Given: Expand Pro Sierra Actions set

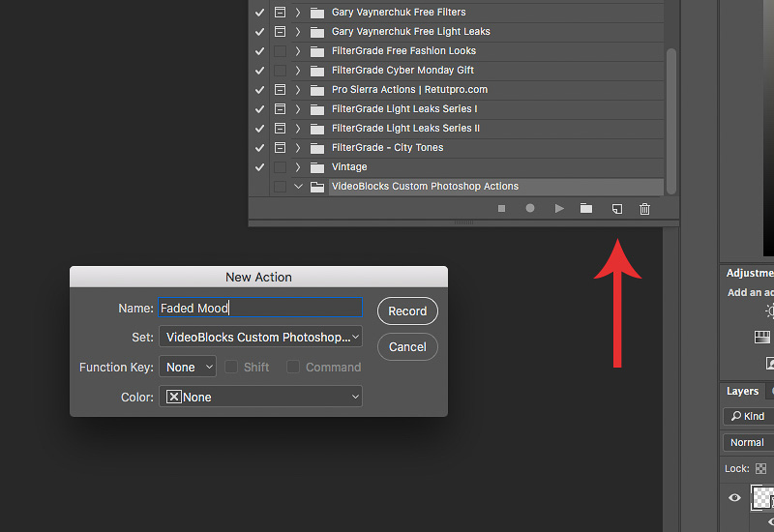Looking at the screenshot, I should (x=298, y=89).
